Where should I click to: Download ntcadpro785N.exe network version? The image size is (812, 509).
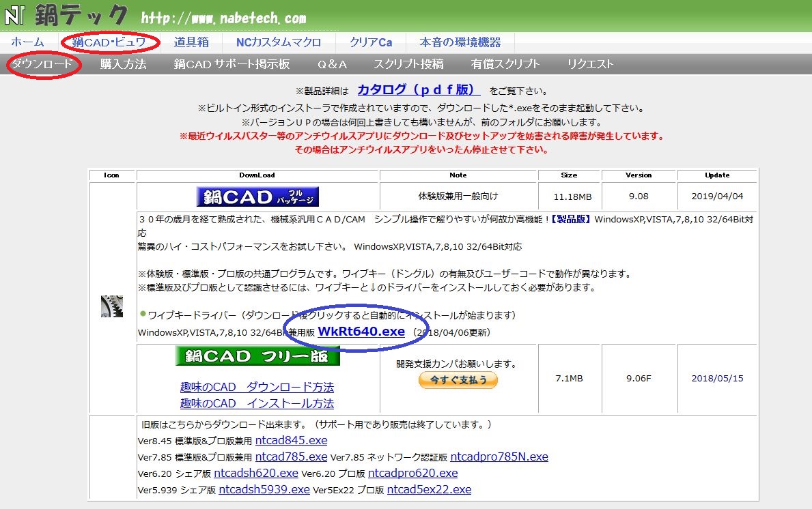click(499, 456)
